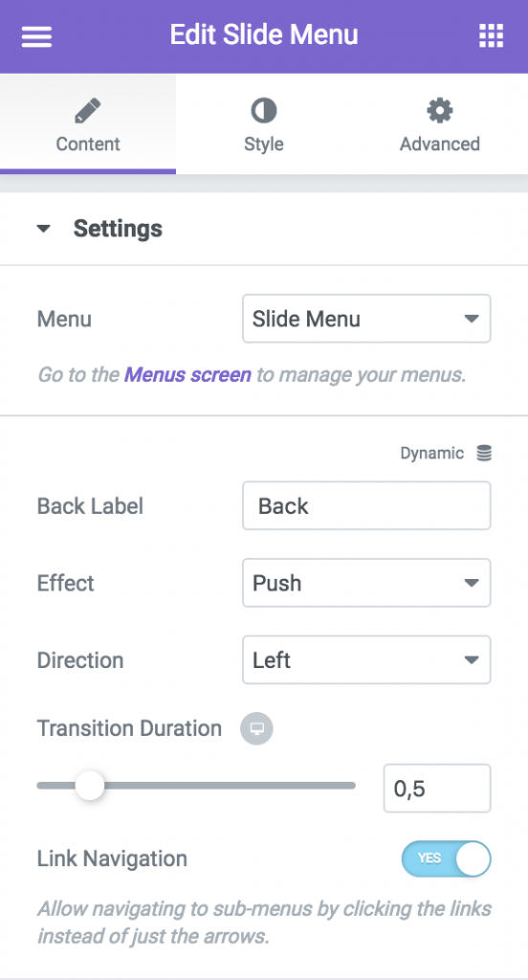Viewport: 528px width, 980px height.
Task: Switch to the Style tab
Action: [264, 123]
